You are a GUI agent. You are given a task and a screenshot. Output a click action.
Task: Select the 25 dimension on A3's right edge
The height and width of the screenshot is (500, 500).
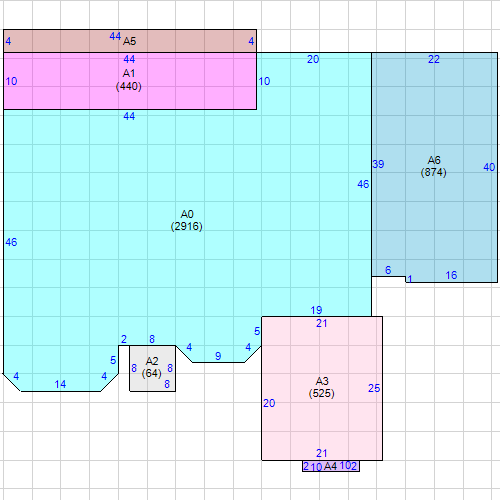[374, 388]
